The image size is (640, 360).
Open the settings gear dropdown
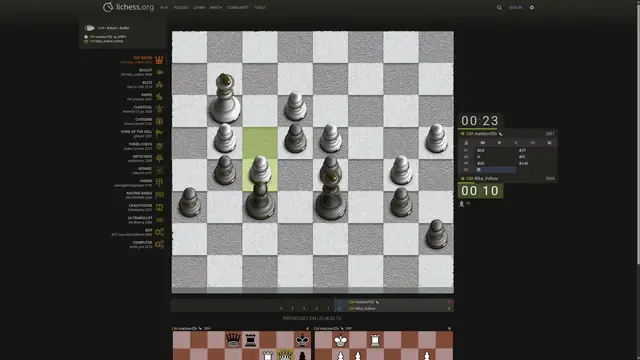531,7
